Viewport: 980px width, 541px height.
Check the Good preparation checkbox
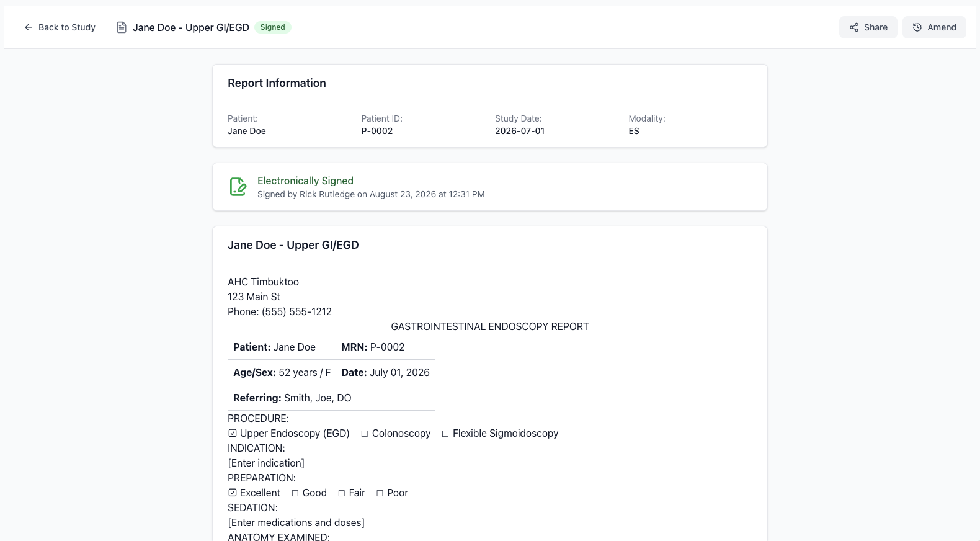[x=295, y=493]
